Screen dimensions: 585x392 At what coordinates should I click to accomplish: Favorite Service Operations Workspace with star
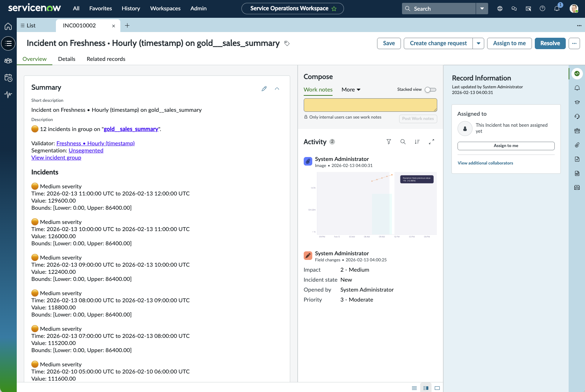[x=334, y=9]
